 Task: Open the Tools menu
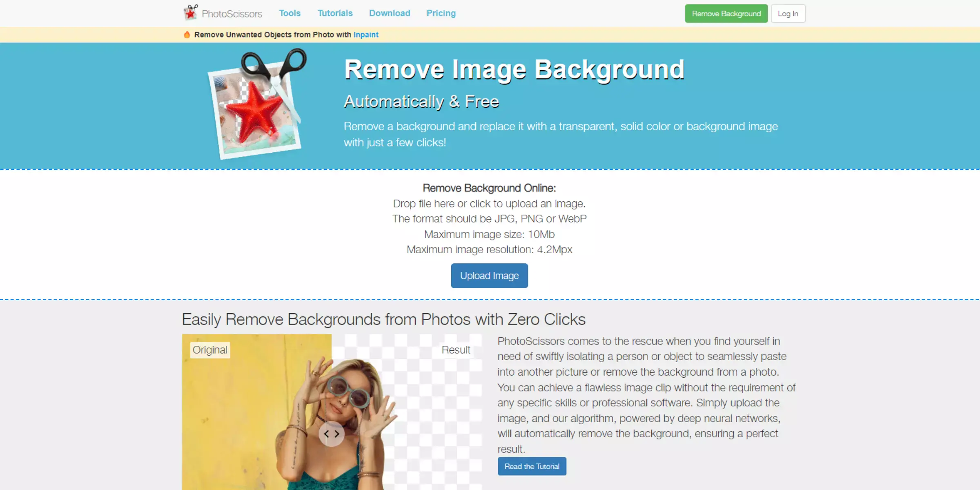pos(290,13)
